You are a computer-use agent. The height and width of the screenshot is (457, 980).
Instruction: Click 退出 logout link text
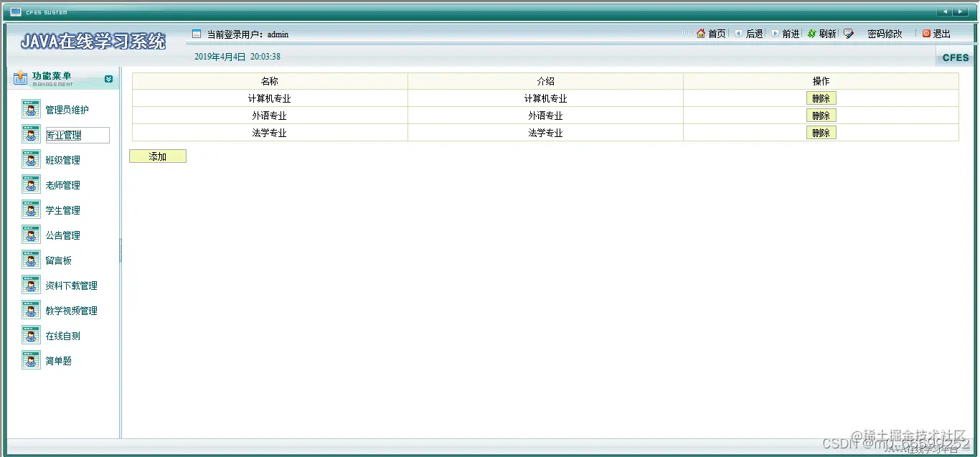pos(941,34)
